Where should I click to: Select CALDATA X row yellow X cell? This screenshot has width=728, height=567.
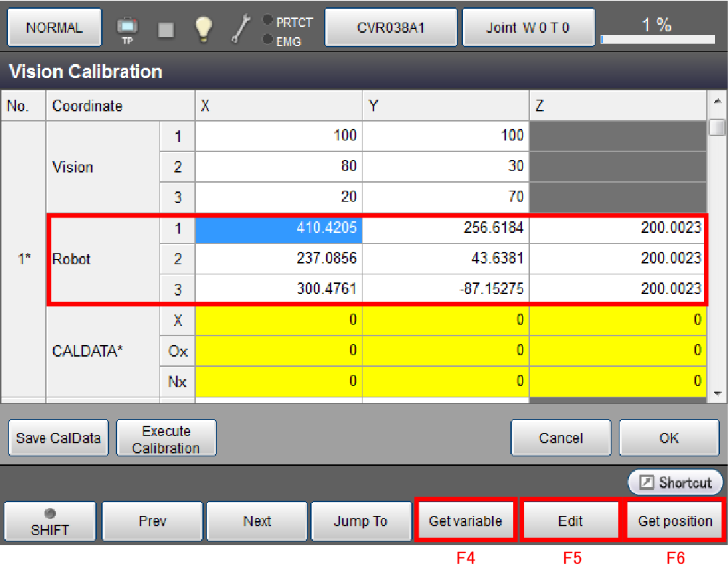[278, 320]
